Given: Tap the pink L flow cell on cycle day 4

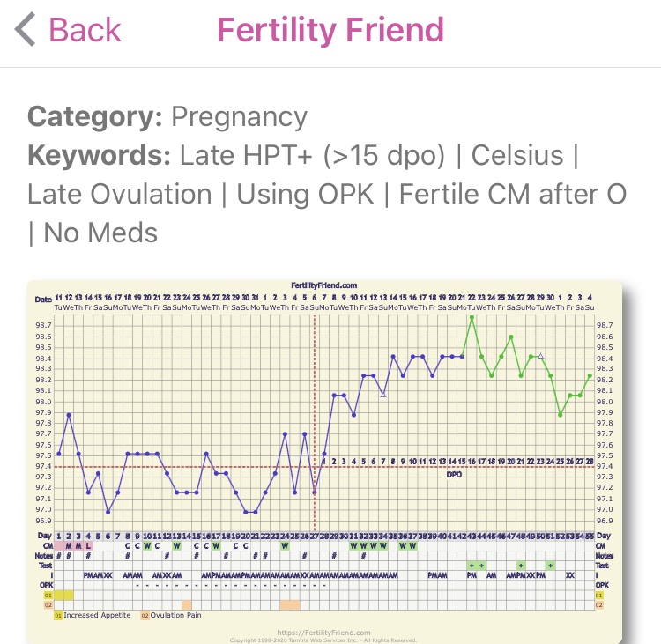Looking at the screenshot, I should tap(88, 545).
